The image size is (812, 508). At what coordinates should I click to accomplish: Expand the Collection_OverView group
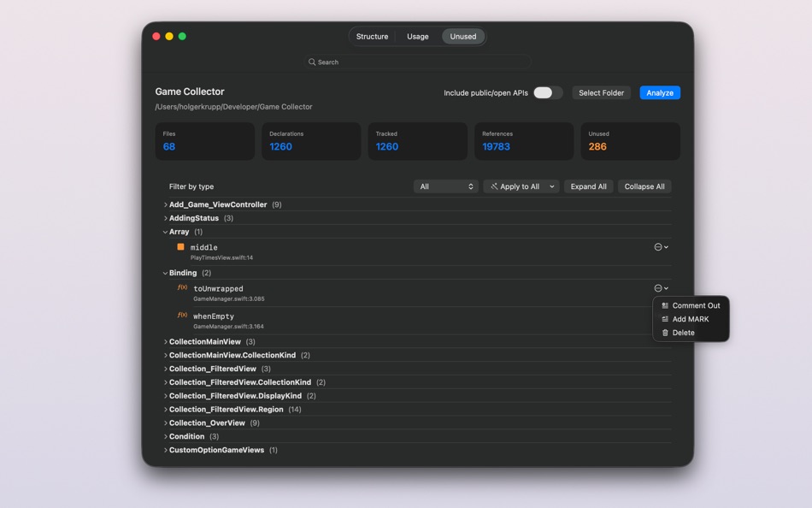click(164, 422)
